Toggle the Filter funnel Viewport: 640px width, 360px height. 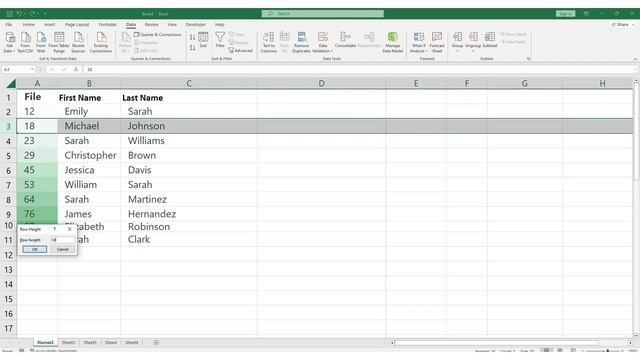click(x=220, y=40)
